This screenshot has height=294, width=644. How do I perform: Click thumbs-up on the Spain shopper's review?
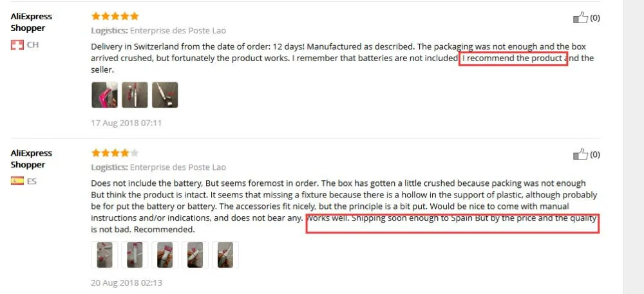(580, 154)
